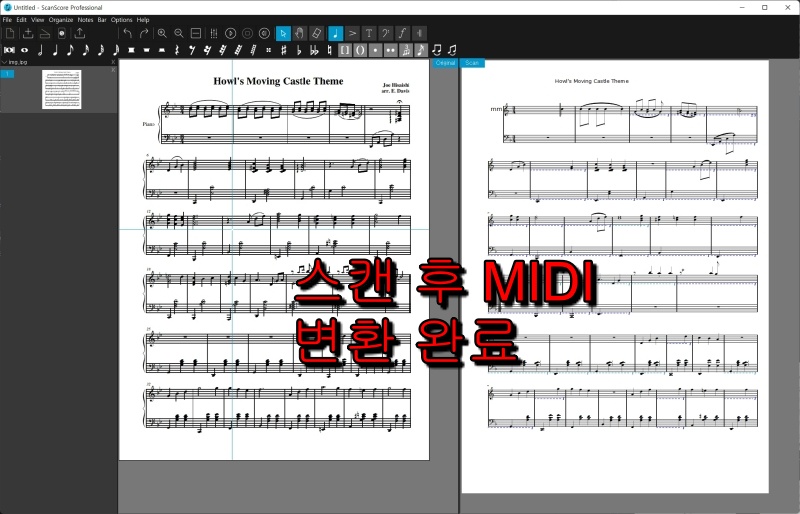800x514 pixels.
Task: Click the page number 1 badge
Action: (7, 74)
